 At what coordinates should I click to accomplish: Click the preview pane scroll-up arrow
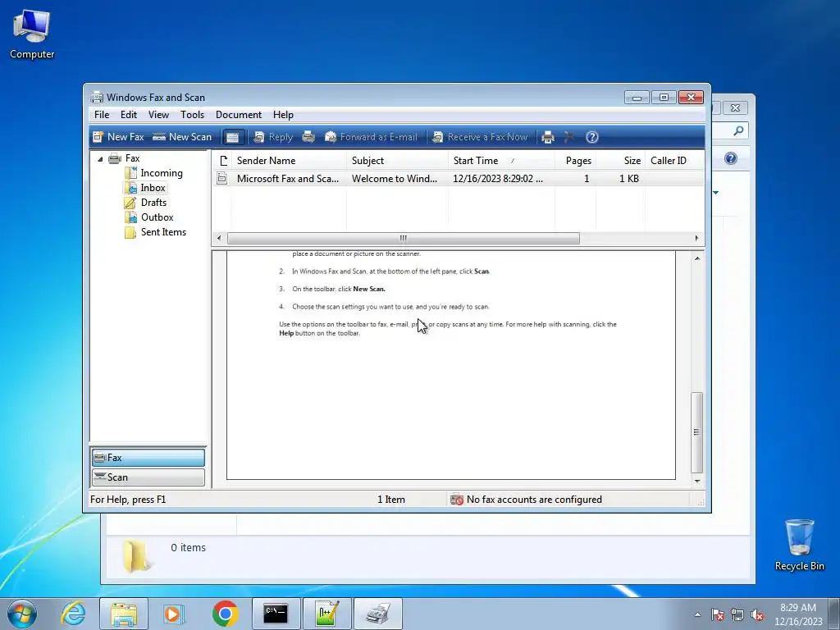pyautogui.click(x=697, y=258)
